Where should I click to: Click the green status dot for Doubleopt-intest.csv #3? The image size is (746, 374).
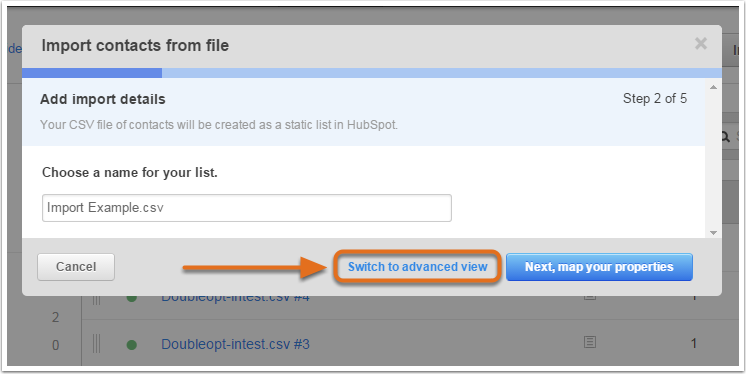[132, 344]
